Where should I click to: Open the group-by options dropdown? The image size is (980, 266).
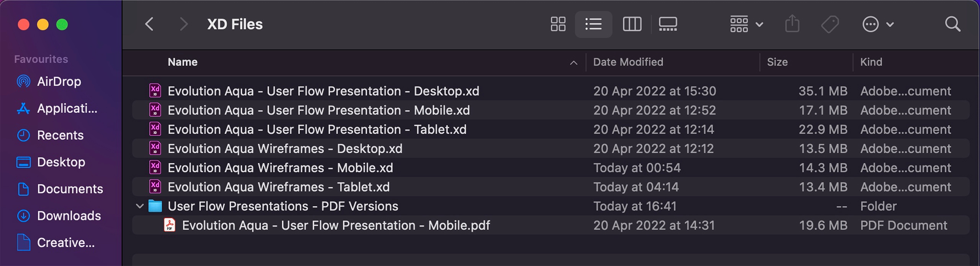pos(746,24)
